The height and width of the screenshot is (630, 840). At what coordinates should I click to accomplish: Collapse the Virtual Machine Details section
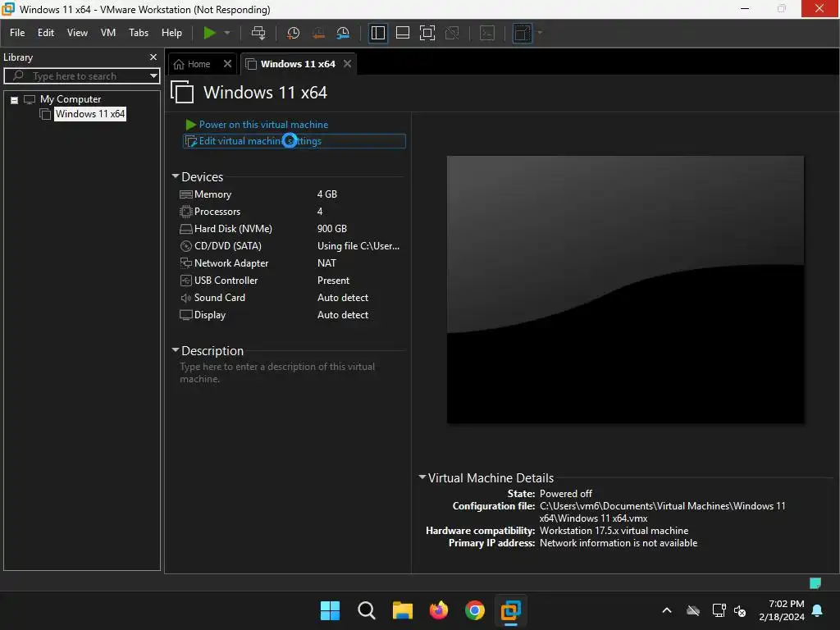(422, 477)
